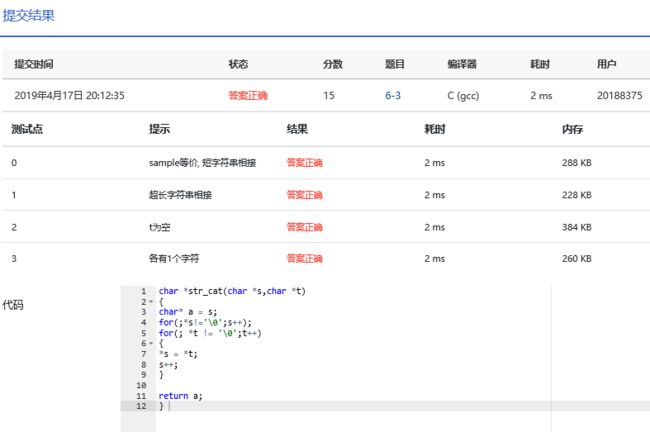This screenshot has width=650, height=432.
Task: Click code line 5 for loop over t
Action: coord(210,333)
